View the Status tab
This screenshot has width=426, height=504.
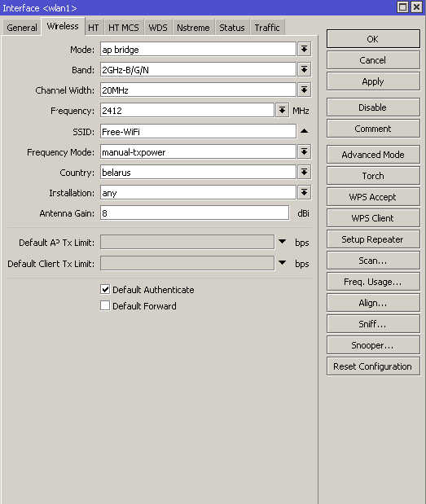tap(232, 28)
